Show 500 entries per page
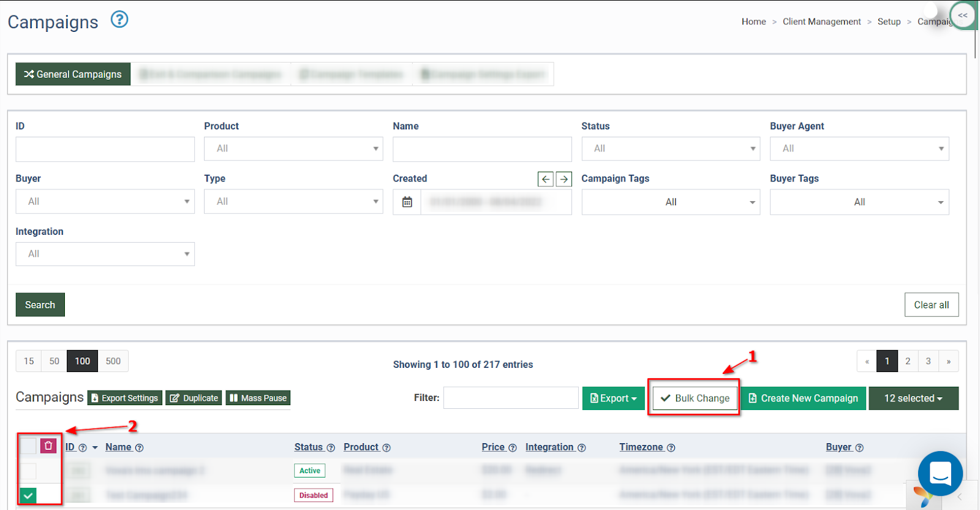 113,361
